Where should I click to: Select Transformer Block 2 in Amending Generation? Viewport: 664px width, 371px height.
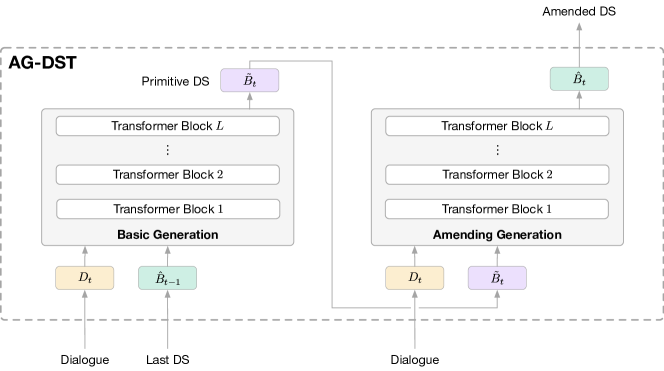click(x=497, y=174)
